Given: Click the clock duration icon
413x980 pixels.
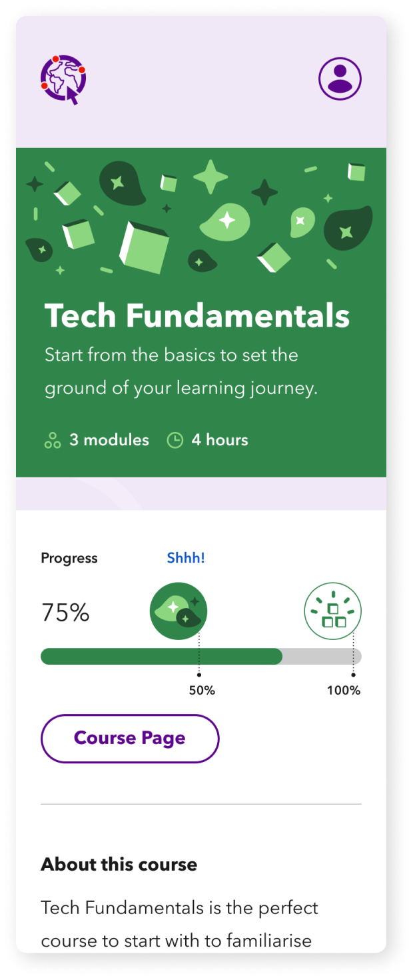Looking at the screenshot, I should (x=175, y=440).
